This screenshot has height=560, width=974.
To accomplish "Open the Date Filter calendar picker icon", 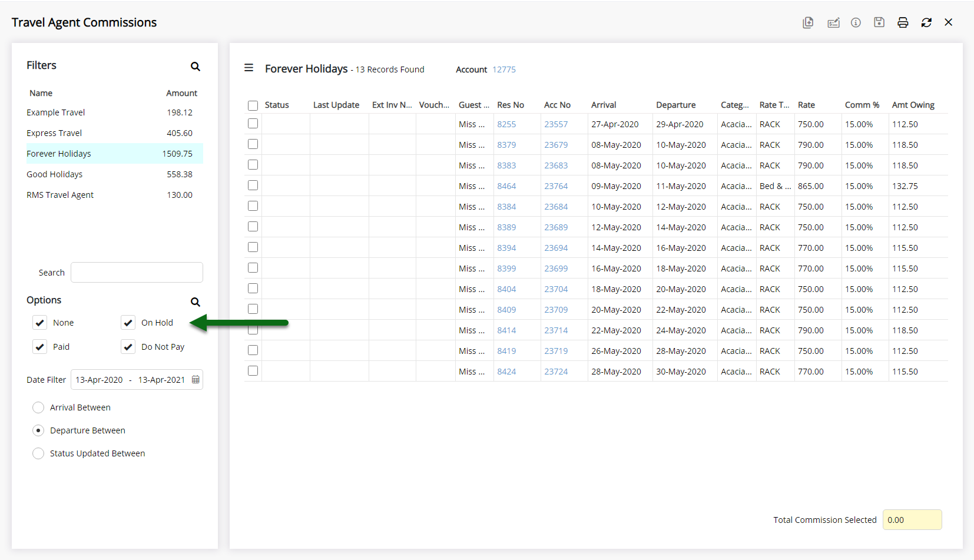I will point(196,380).
